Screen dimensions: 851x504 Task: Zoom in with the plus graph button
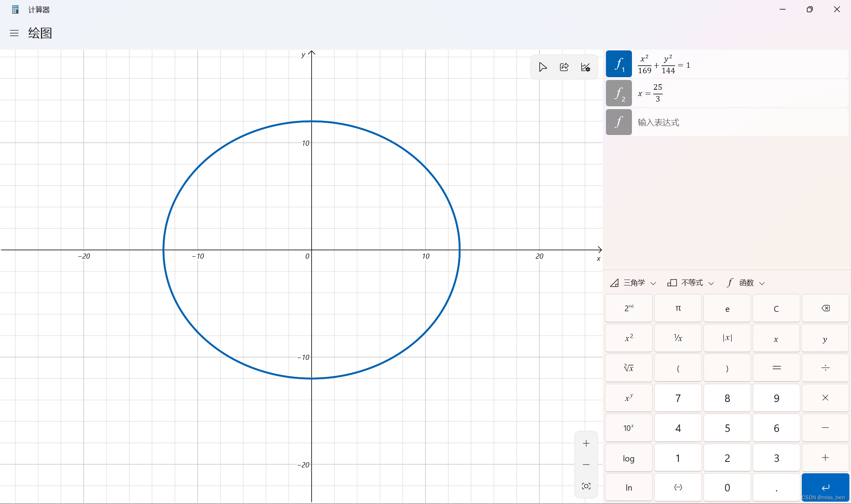[586, 443]
